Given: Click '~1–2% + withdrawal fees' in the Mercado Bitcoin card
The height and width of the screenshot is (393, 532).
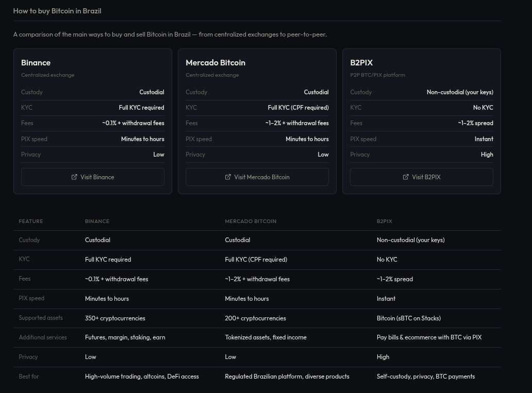Looking at the screenshot, I should [297, 123].
